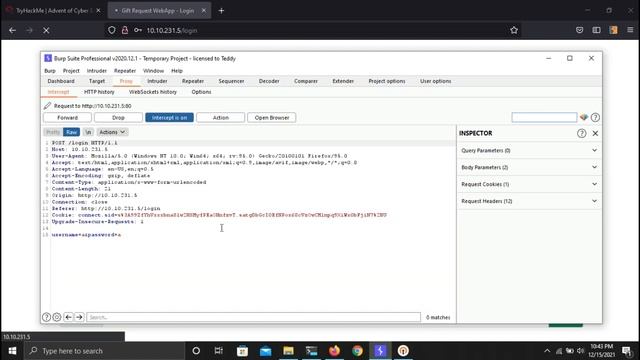
Task: Click the pencil edit icon beside request target
Action: click(x=47, y=106)
